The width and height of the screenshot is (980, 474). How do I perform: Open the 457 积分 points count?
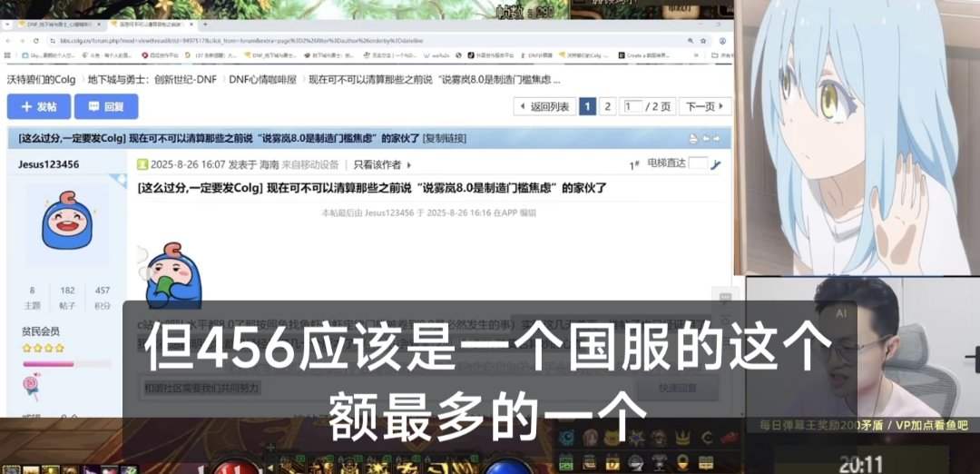click(103, 297)
